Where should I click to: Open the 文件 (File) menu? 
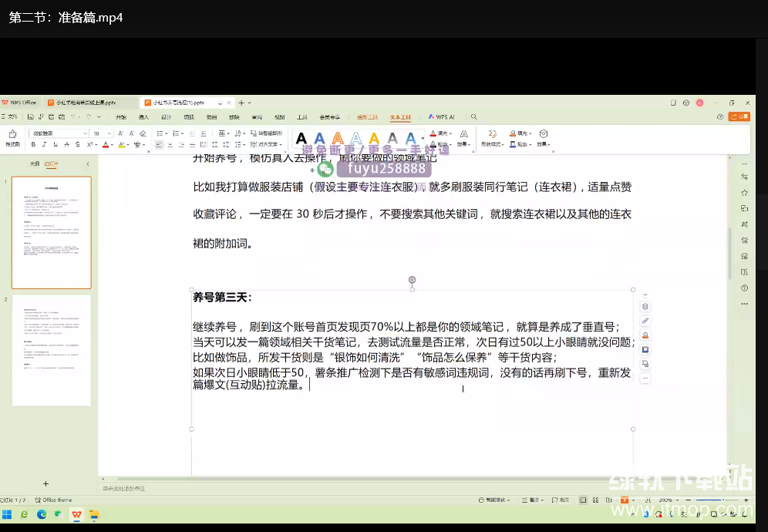(x=10, y=117)
